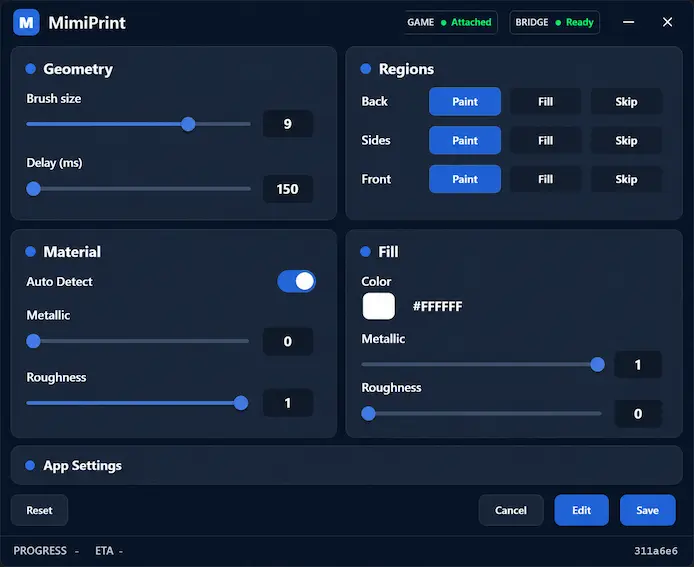Set Front region to Paint

pyautogui.click(x=465, y=179)
